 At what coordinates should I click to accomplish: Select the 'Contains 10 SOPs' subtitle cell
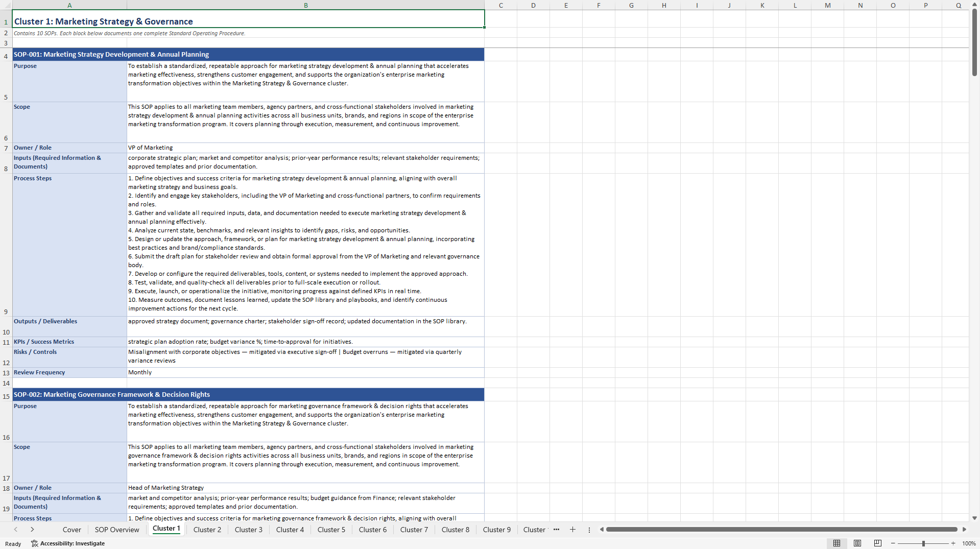(248, 33)
